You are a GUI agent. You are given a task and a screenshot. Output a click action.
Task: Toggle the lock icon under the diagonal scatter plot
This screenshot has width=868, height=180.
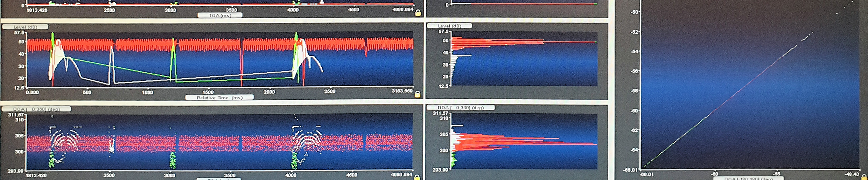864,177
